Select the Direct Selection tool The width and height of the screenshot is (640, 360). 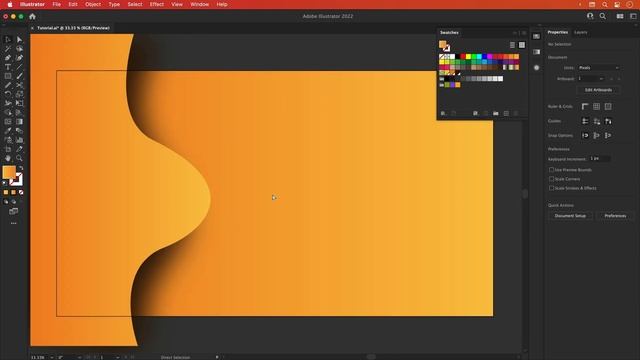tap(19, 40)
